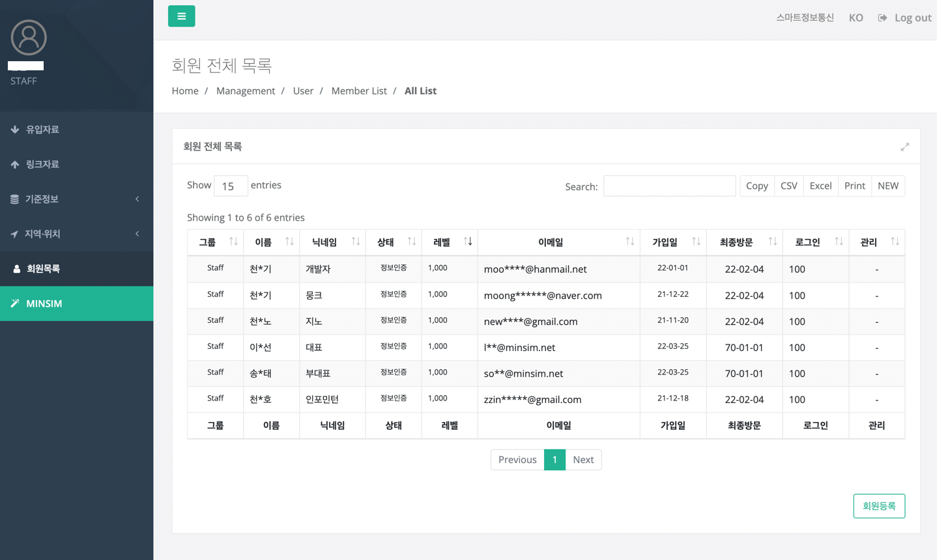Click the user avatar icon in sidebar
948x560 pixels.
[29, 37]
